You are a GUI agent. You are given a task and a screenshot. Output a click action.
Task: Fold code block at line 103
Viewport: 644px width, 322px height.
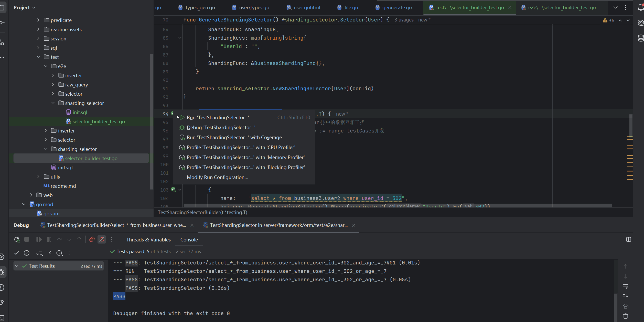(x=180, y=190)
